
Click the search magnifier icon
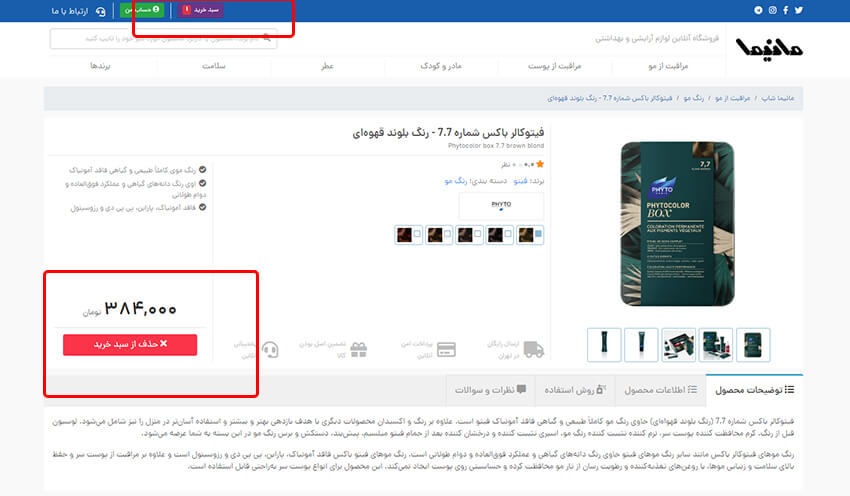(267, 38)
